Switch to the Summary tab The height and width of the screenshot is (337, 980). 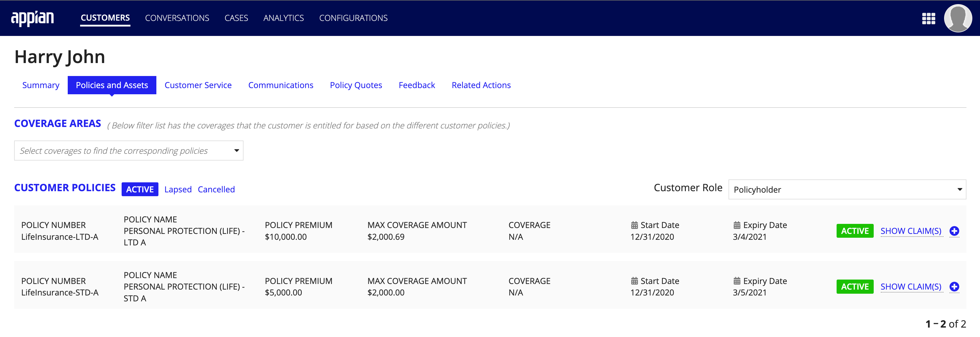click(41, 85)
